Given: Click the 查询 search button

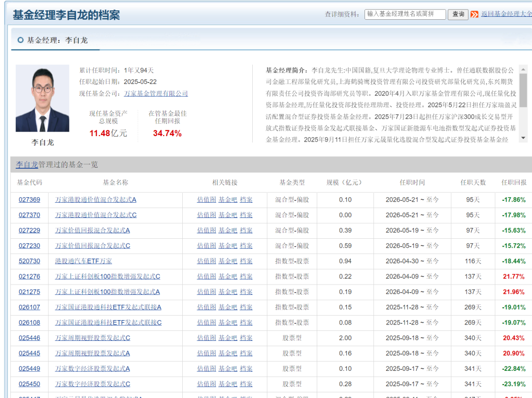Looking at the screenshot, I should coord(458,14).
